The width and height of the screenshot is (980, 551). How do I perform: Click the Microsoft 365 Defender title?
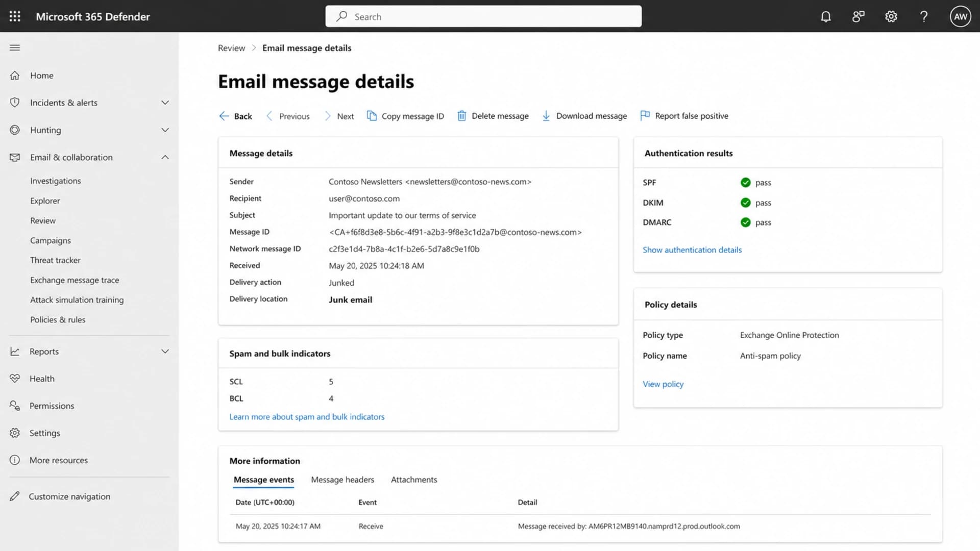point(93,16)
